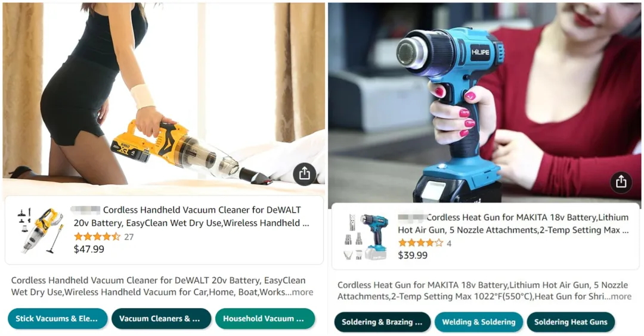Click the $39.99 heat gun price
The image size is (644, 336).
tap(413, 255)
